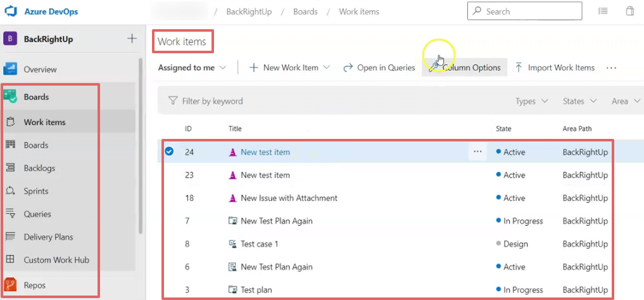The width and height of the screenshot is (644, 300).
Task: Open the BackRightUp project avatar icon
Action: coord(10,39)
